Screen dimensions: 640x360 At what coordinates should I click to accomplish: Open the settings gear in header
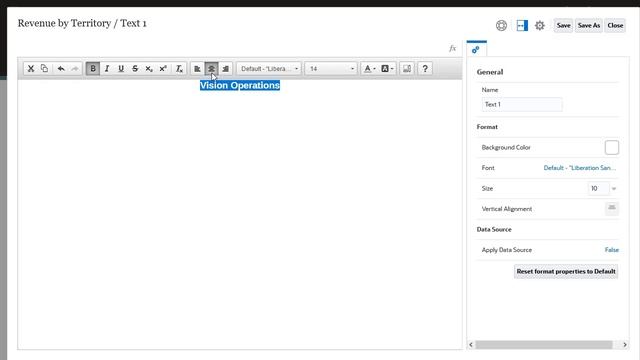click(540, 25)
